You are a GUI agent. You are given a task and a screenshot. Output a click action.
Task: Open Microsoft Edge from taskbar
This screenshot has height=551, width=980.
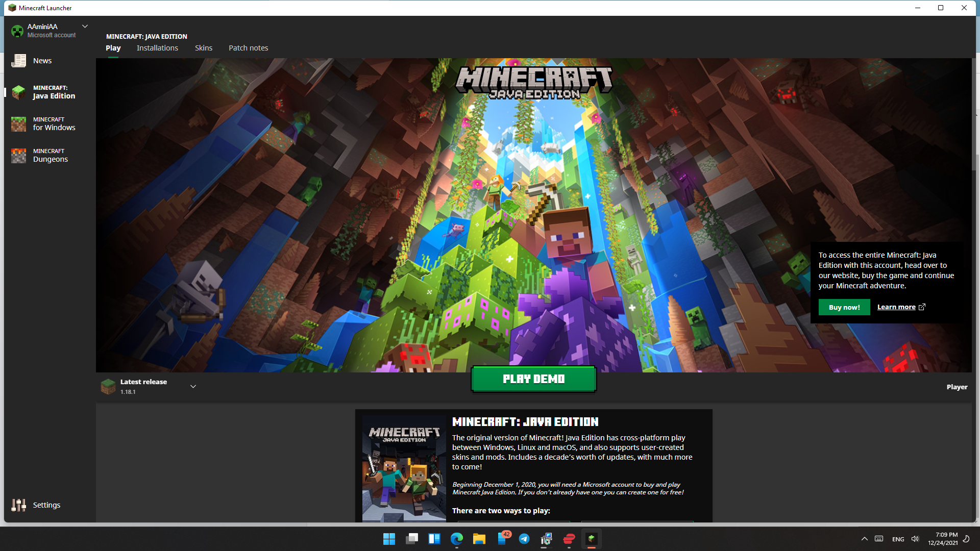pos(456,539)
